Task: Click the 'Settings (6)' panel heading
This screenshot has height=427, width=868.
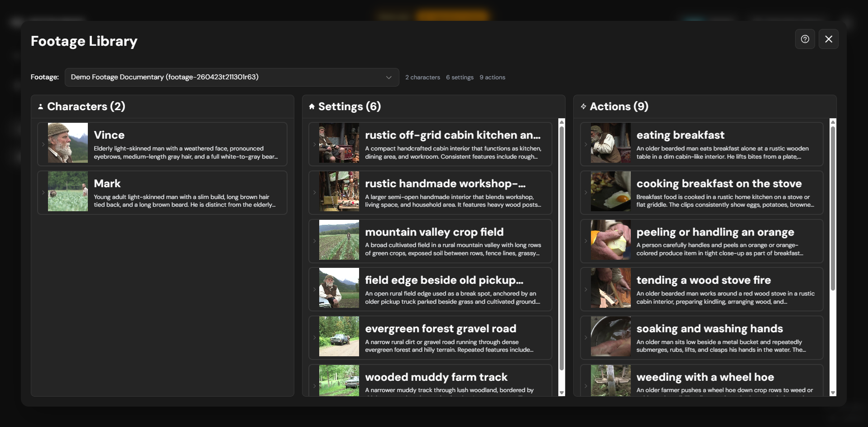Action: (x=350, y=107)
